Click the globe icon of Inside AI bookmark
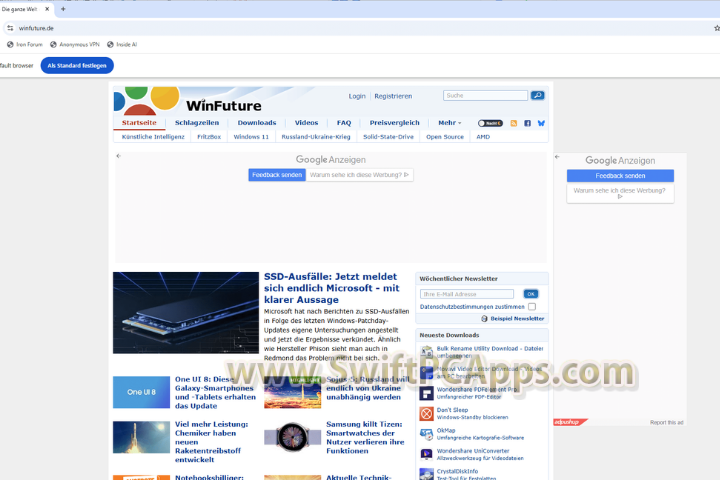 (x=110, y=45)
